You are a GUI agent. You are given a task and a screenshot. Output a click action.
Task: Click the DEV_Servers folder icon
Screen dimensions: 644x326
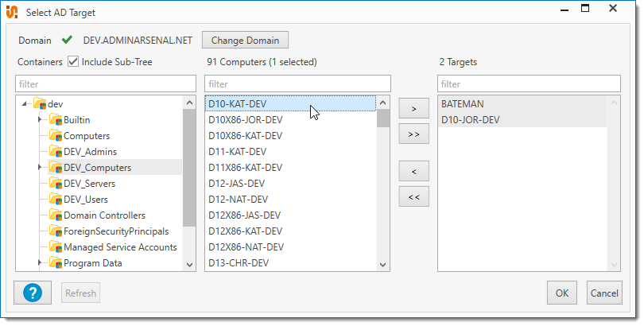click(55, 183)
